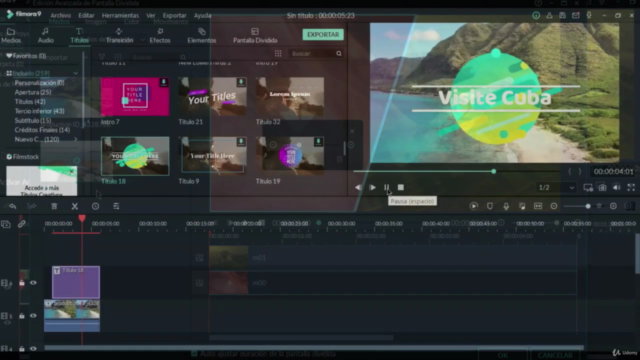The image size is (640, 360).
Task: Collapse the Incluido (259) category
Action: click(x=76, y=73)
